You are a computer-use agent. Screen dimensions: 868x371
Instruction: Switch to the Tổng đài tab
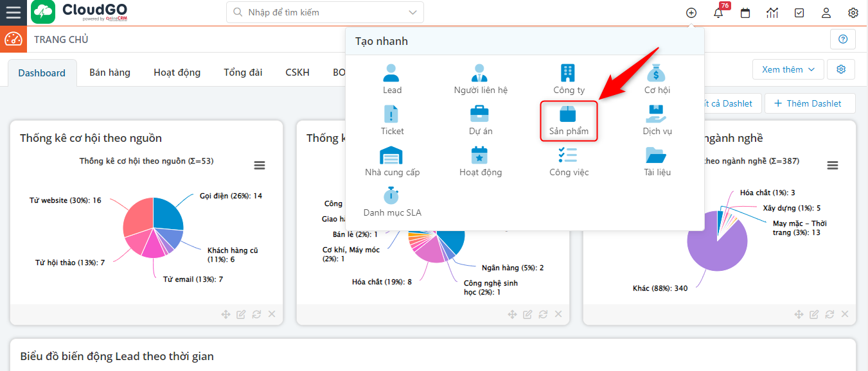243,72
